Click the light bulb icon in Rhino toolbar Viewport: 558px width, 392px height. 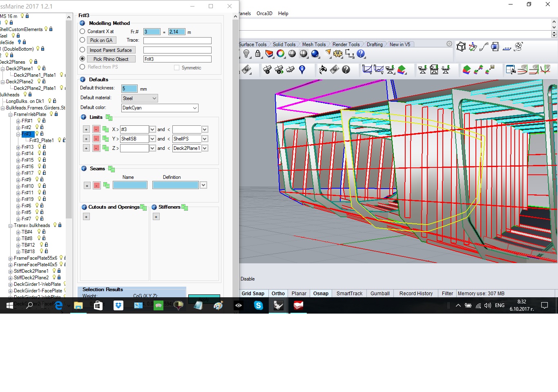246,53
